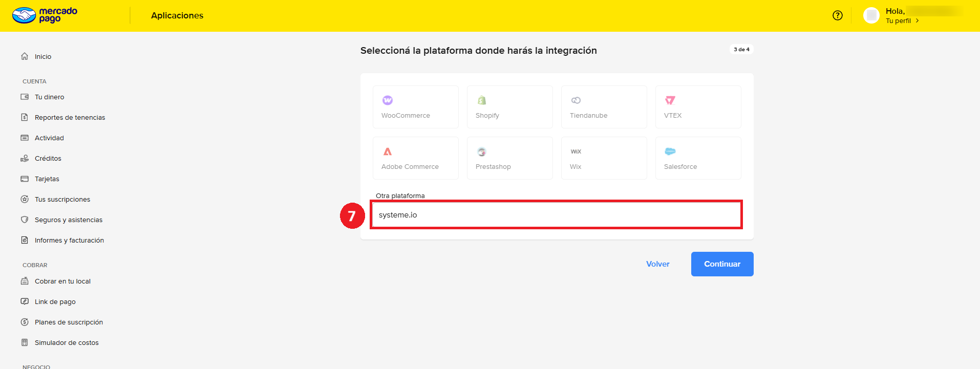Click the Simulador de costos calculator icon
The image size is (980, 369).
[25, 342]
